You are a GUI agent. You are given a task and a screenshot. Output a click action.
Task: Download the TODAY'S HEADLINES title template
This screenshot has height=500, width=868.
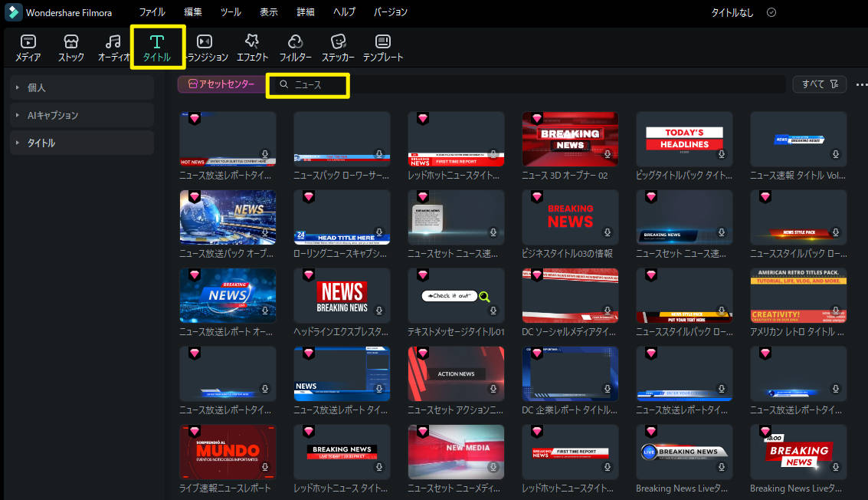(x=722, y=154)
